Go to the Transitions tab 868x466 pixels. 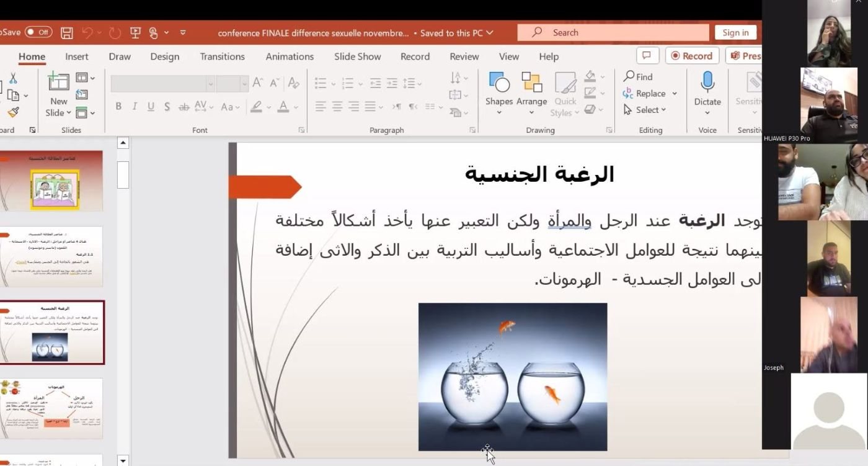(x=222, y=56)
